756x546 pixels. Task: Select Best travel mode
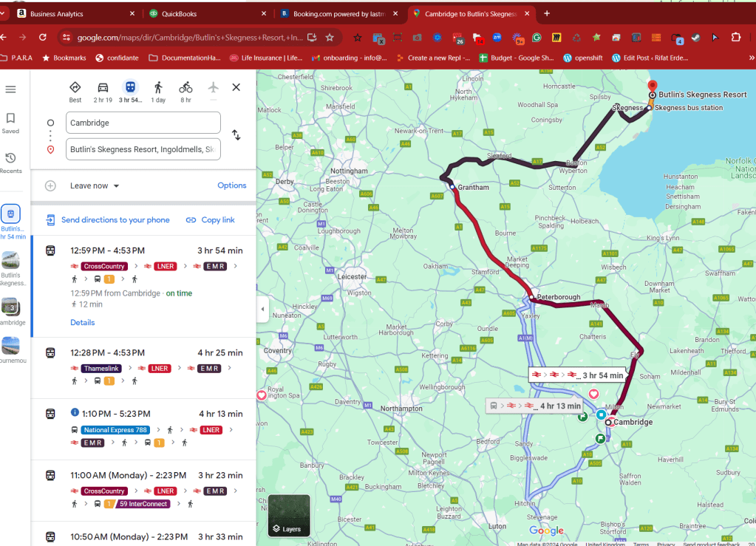pos(75,92)
